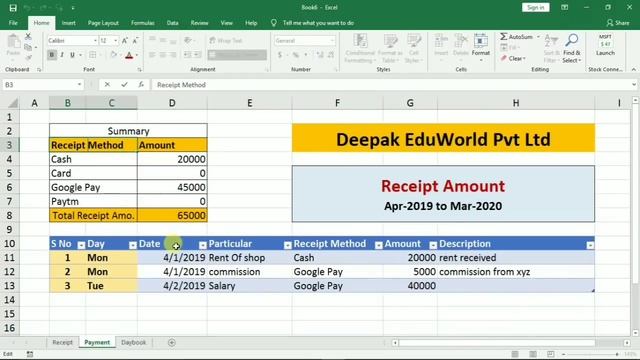Screen dimensions: 640x360
Task: Click the Cancel X icon in formula bar
Action: 107,84
